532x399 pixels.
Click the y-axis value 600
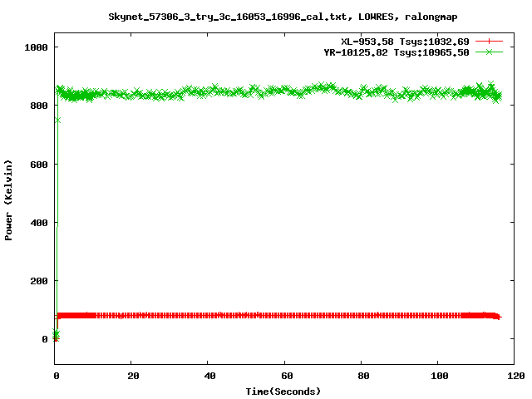coord(39,165)
